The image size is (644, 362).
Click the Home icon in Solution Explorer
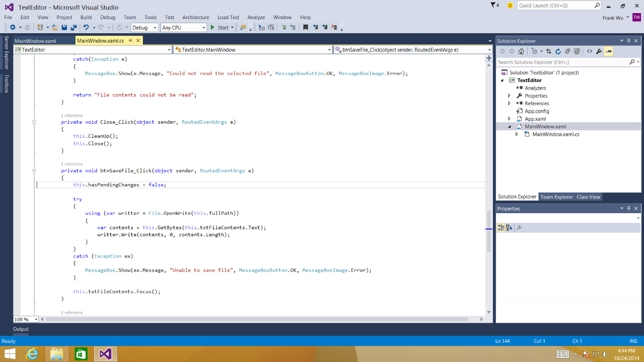[x=521, y=51]
